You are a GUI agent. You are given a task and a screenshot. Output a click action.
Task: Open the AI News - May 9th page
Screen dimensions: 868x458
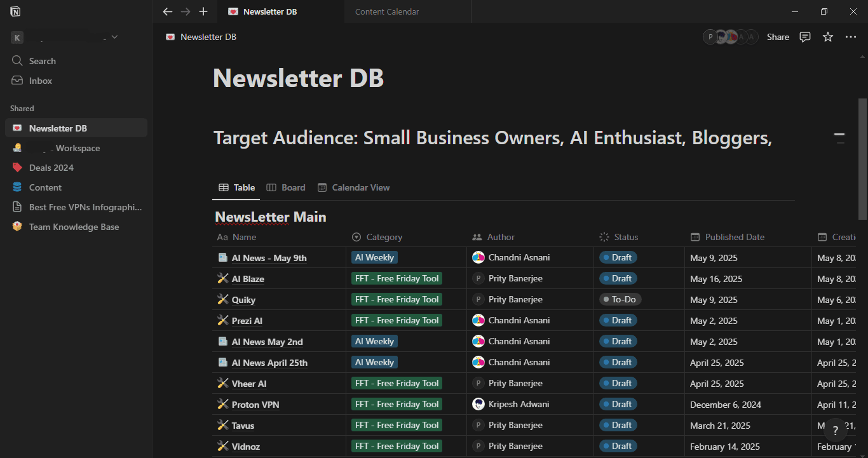point(269,258)
